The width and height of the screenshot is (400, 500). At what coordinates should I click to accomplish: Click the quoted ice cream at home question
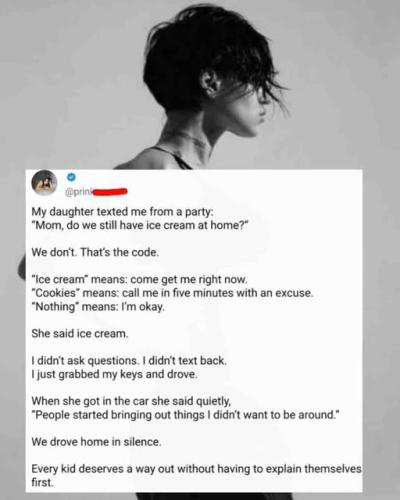140,225
